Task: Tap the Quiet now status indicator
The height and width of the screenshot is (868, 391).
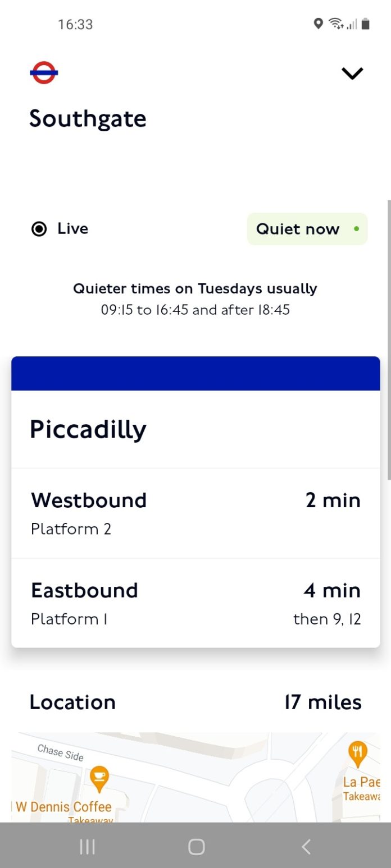Action: click(307, 229)
